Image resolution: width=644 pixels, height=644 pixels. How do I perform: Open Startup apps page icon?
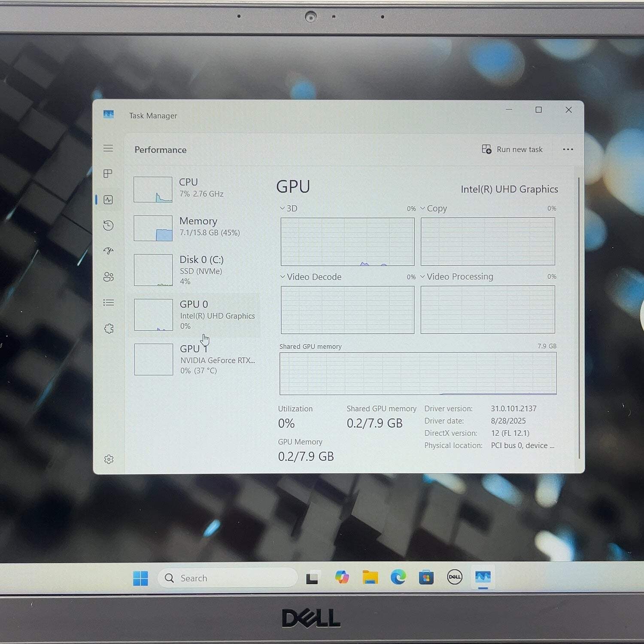[x=108, y=251]
